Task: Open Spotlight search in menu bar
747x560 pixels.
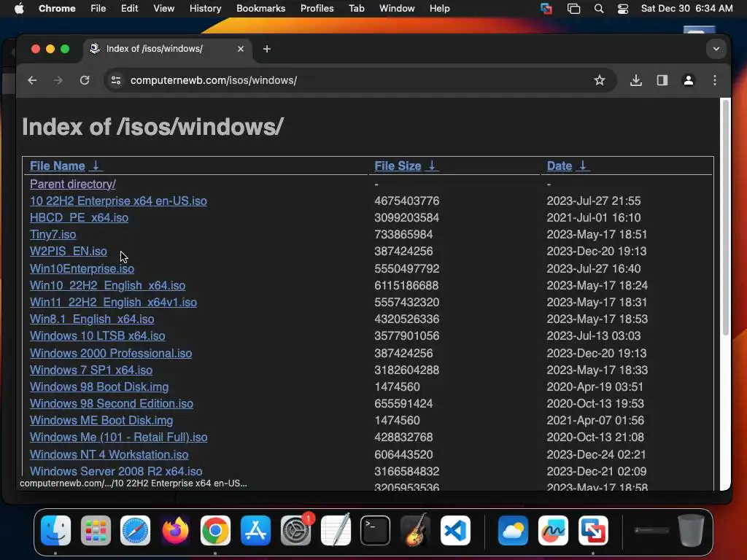Action: tap(599, 9)
